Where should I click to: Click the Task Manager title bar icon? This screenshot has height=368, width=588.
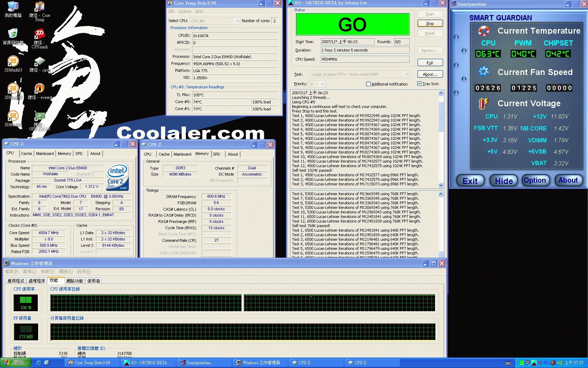(x=7, y=263)
